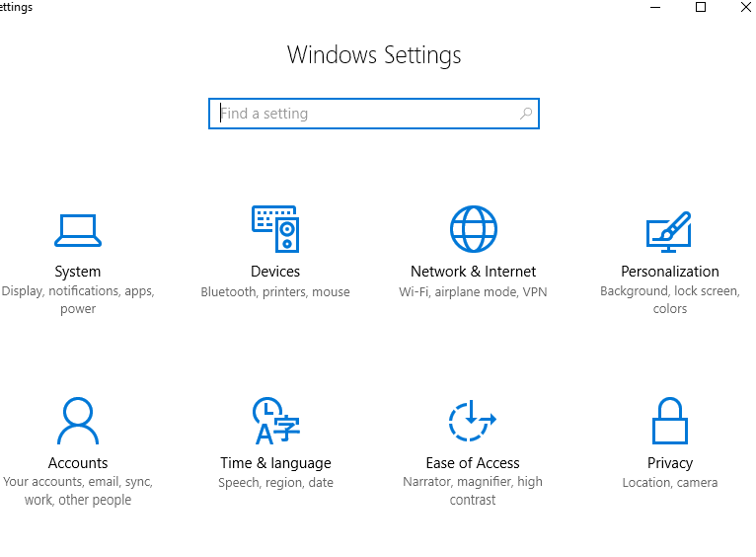Open System via the laptop icon
Image resolution: width=756 pixels, height=557 pixels.
(78, 230)
